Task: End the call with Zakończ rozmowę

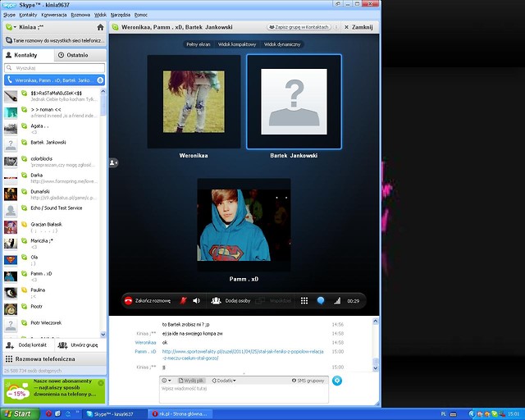Action: [148, 301]
